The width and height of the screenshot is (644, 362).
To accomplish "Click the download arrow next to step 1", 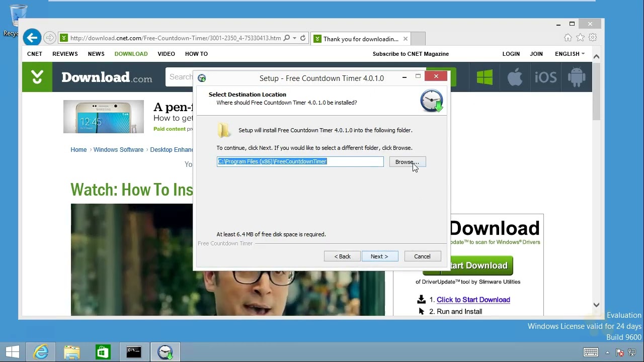I will click(422, 300).
